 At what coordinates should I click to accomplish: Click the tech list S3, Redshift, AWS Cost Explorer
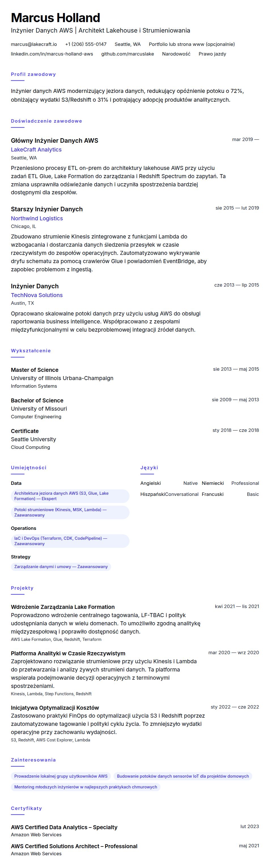click(50, 740)
